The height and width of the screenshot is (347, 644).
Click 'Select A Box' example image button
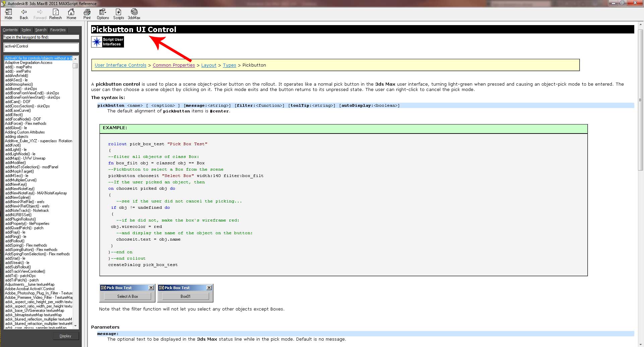128,296
